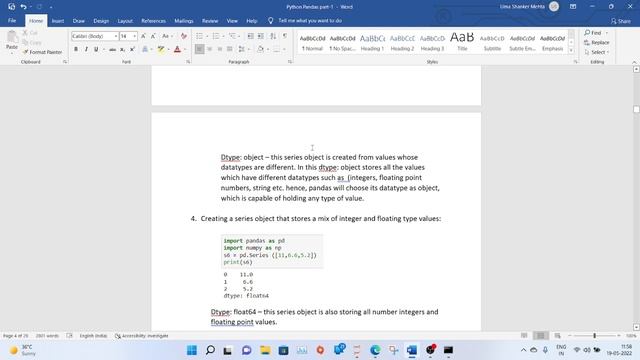Open the Windows Start menu
The height and width of the screenshot is (360, 640).
point(192,350)
